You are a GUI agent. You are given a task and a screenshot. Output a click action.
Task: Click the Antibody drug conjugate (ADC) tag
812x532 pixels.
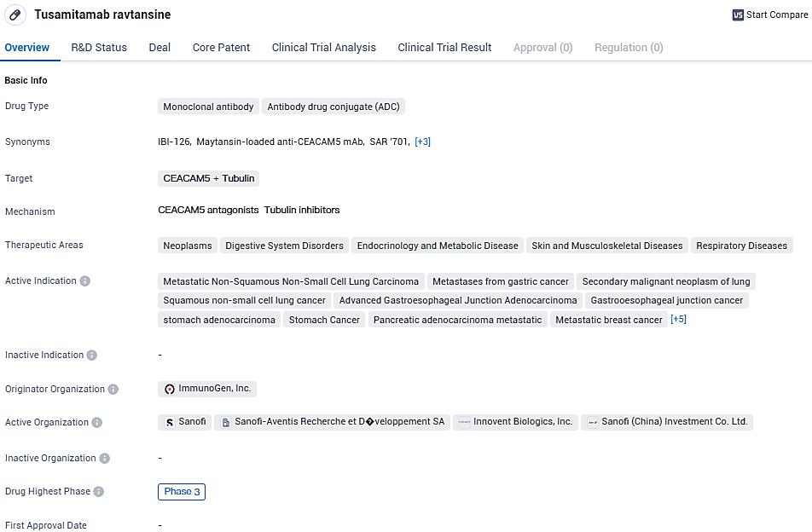pos(333,107)
